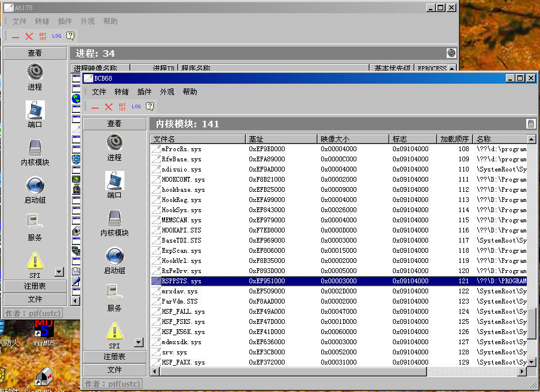This screenshot has width=540, height=392.
Task: Expand the 注册表 section in BCB68 sidebar
Action: coord(114,357)
